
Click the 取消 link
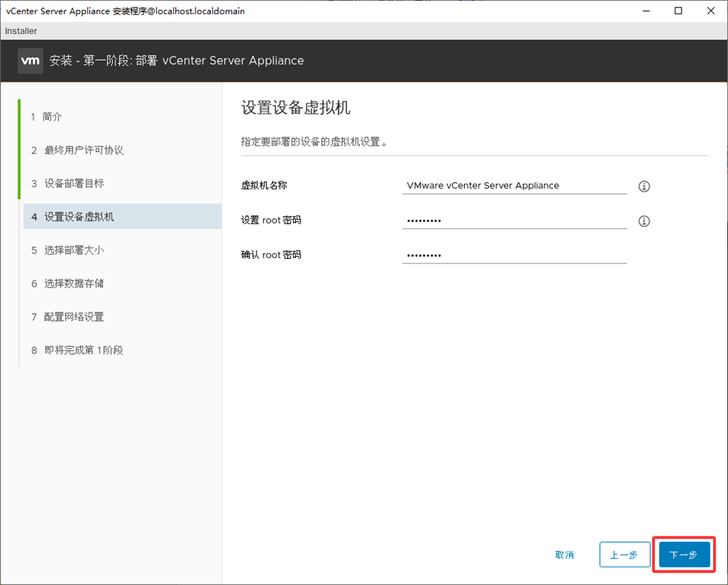(564, 555)
